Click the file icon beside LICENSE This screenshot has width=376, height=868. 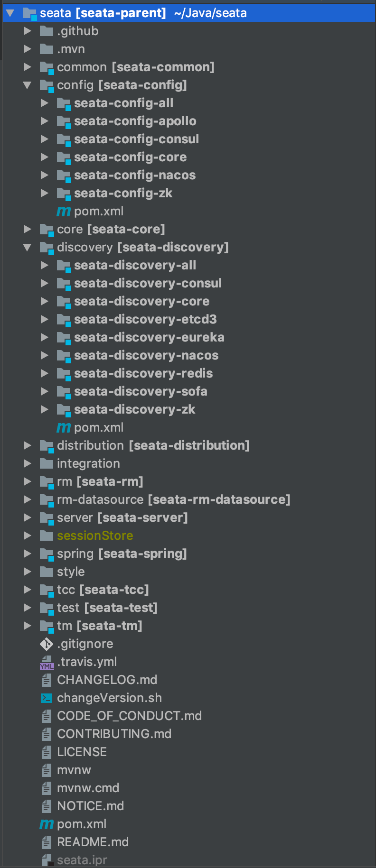pos(47,752)
